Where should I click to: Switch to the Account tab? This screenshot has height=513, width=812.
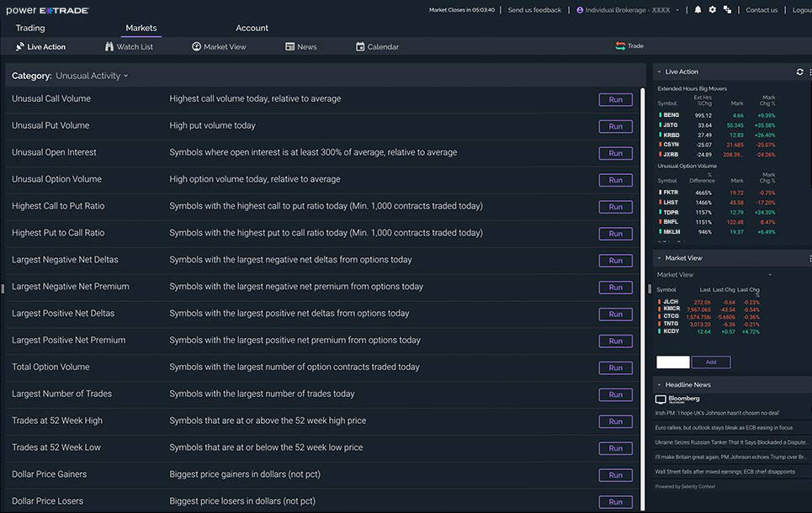(x=252, y=28)
